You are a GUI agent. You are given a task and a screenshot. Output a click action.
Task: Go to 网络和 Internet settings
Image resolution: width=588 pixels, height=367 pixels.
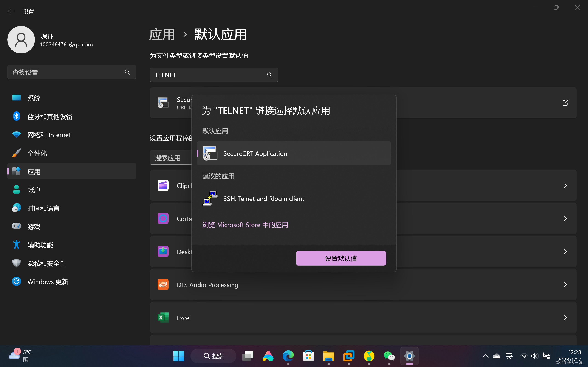tap(49, 135)
